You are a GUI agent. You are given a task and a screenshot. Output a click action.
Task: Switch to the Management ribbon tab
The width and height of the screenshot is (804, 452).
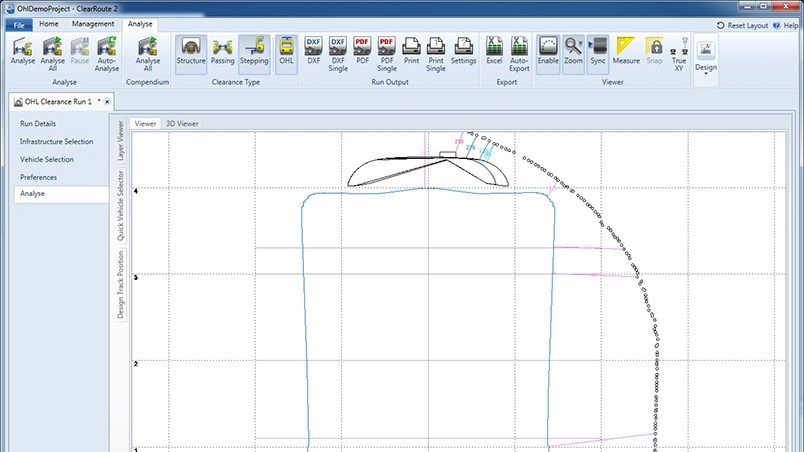click(93, 24)
